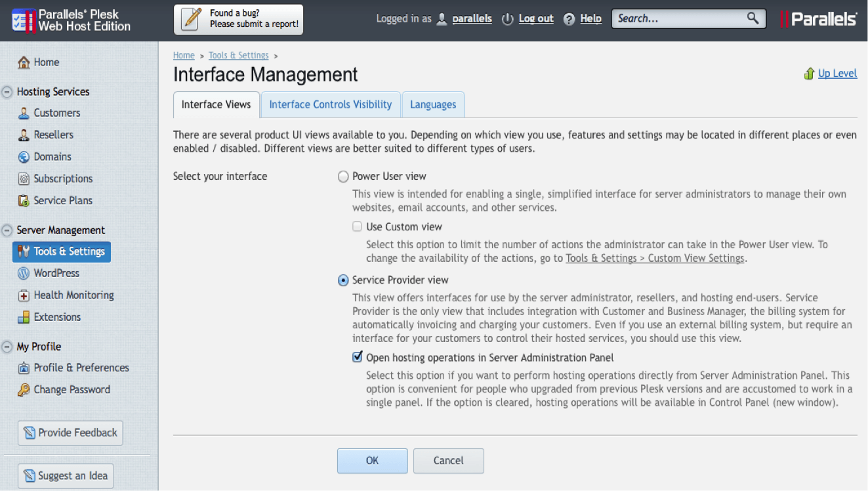Click the pencil notepad bug report icon
Image resolution: width=868 pixels, height=491 pixels.
coord(192,19)
